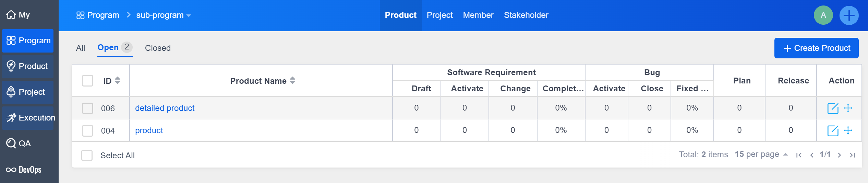The image size is (868, 183).
Task: Open the user avatar A menu
Action: pyautogui.click(x=823, y=15)
